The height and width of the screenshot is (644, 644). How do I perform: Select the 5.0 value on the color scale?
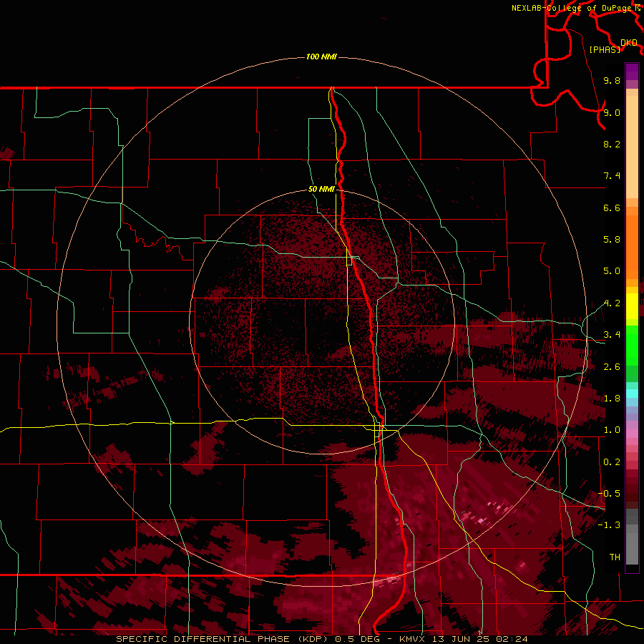pos(612,271)
